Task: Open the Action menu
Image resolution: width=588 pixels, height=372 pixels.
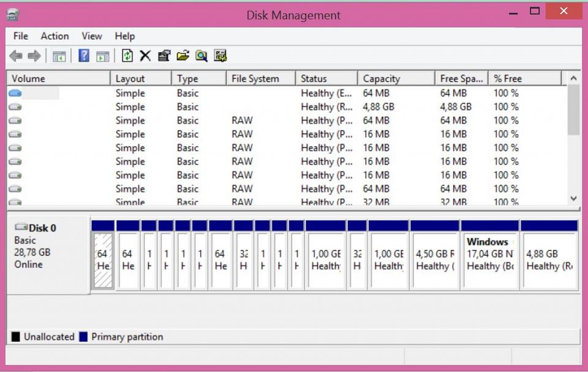Action: coord(55,36)
